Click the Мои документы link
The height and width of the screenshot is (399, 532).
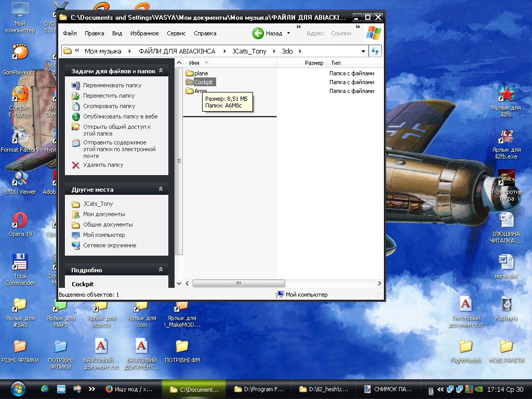104,214
